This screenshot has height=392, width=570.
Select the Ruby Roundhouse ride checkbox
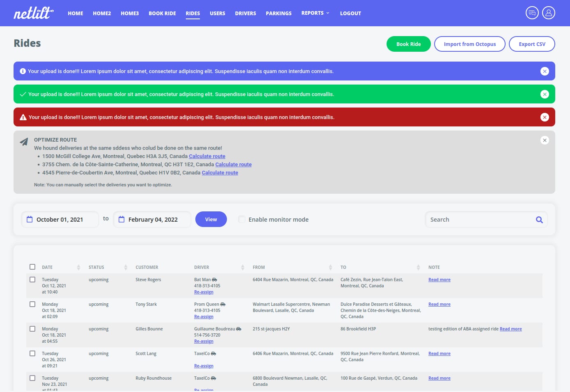coord(32,378)
